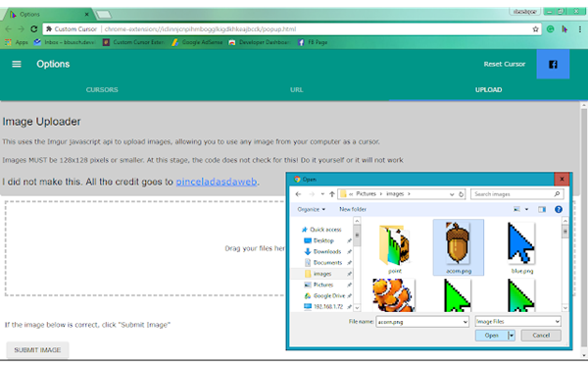
Task: Open the help icon in file dialog
Action: tap(559, 210)
